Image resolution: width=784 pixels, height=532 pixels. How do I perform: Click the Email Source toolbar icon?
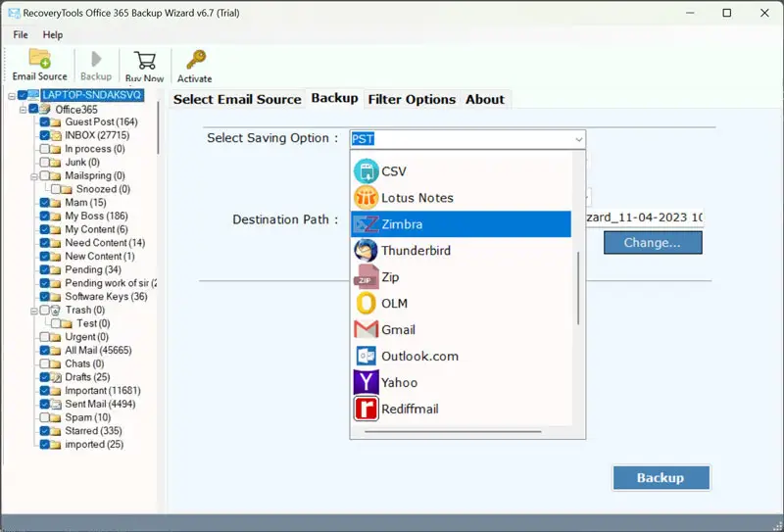(x=39, y=59)
